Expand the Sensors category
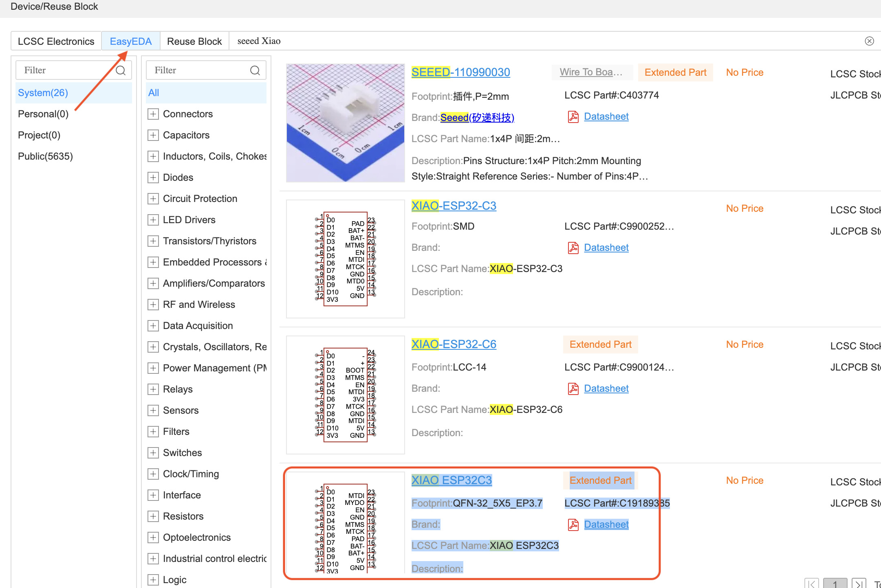 coord(153,410)
